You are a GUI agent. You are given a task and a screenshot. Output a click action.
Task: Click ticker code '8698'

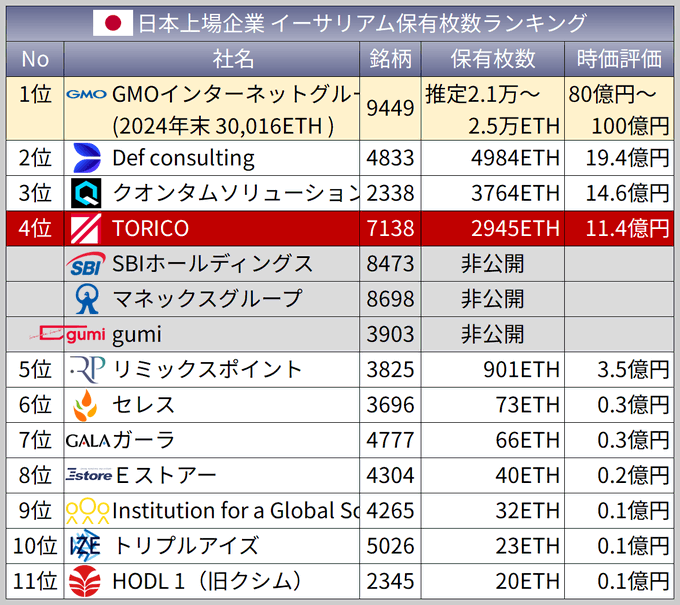point(390,299)
